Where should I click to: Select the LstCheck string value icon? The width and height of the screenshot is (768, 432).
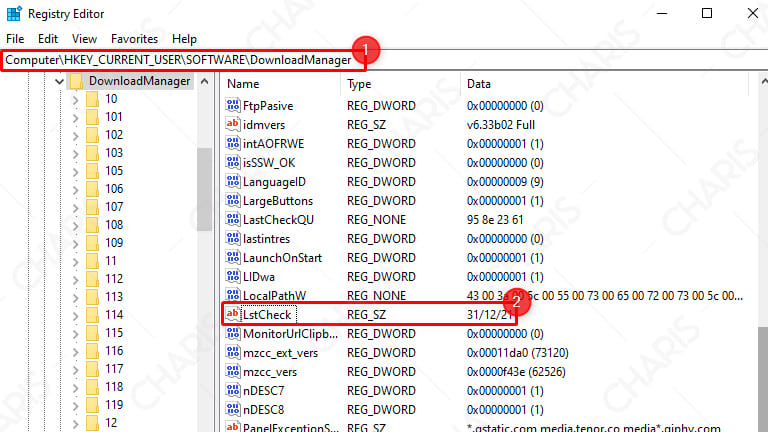(x=233, y=314)
